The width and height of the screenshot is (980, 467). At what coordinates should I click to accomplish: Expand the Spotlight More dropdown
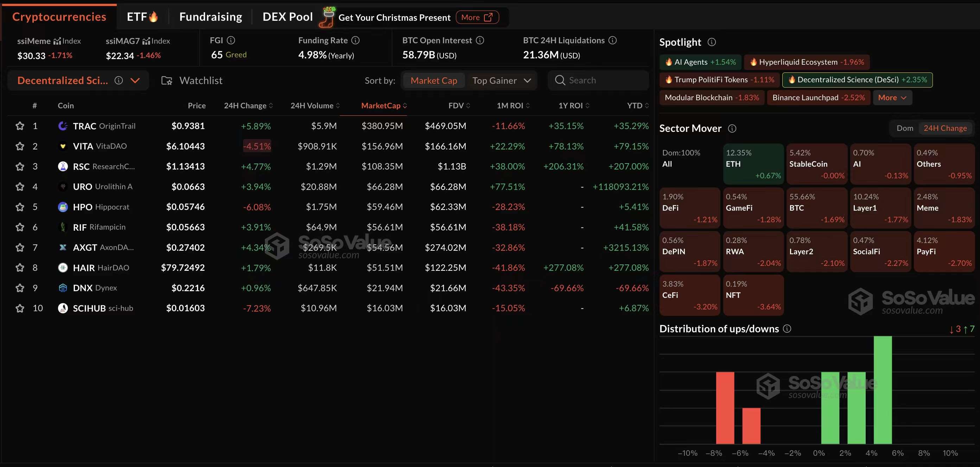tap(892, 98)
